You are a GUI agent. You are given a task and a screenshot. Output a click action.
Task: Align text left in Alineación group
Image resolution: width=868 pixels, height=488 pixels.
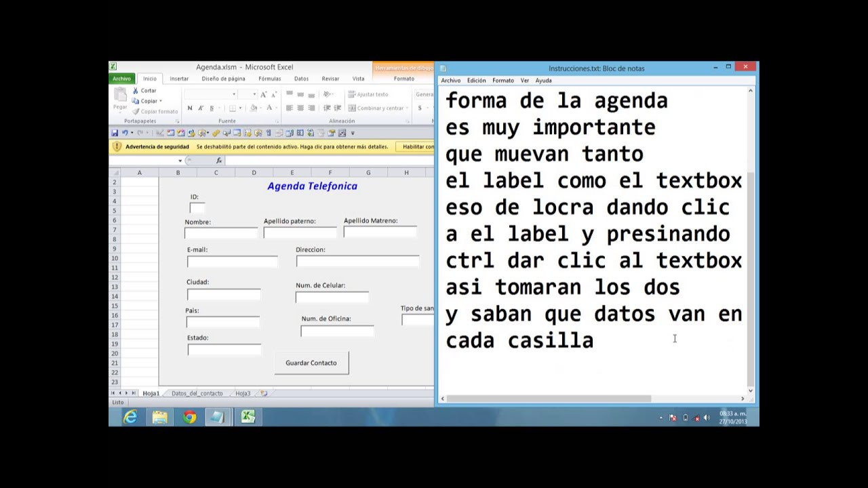pyautogui.click(x=290, y=108)
